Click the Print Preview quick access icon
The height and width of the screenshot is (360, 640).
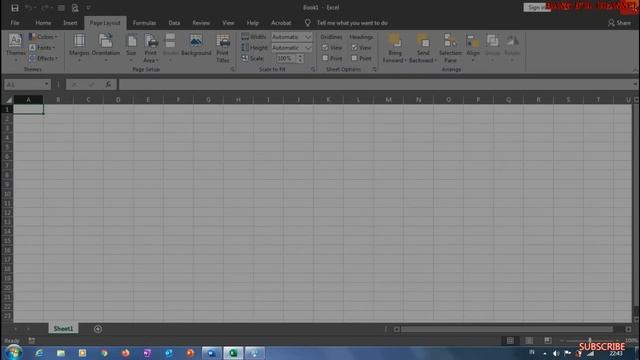tap(75, 8)
